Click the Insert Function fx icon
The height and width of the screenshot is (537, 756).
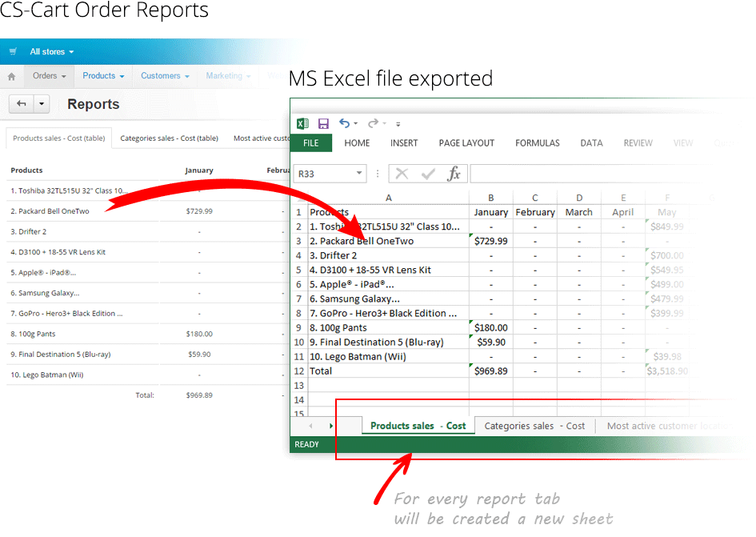(x=454, y=174)
